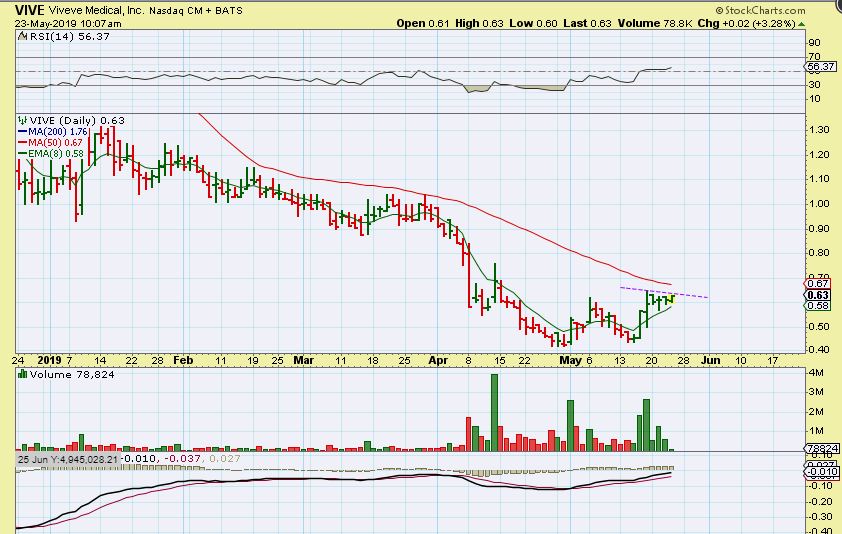Click the green up-triangle beside Chg
This screenshot has height=534, width=842.
[802, 24]
